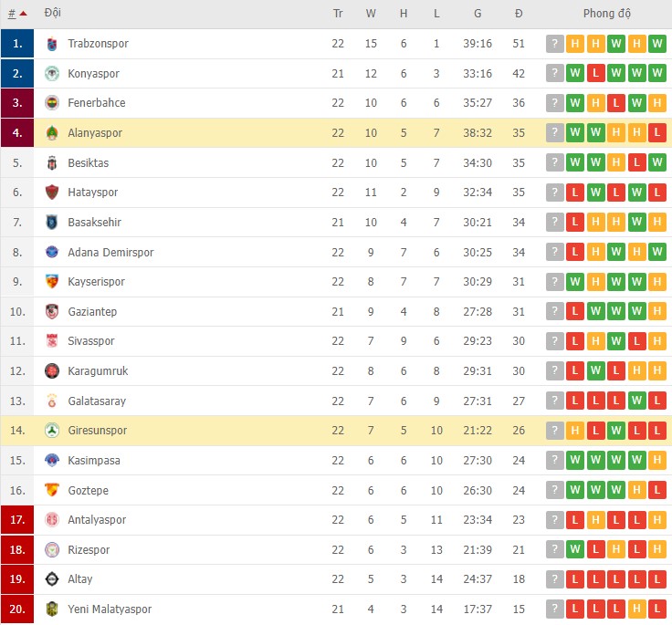This screenshot has height=625, width=672.
Task: Click the Kayserispor team badge
Action: (51, 282)
